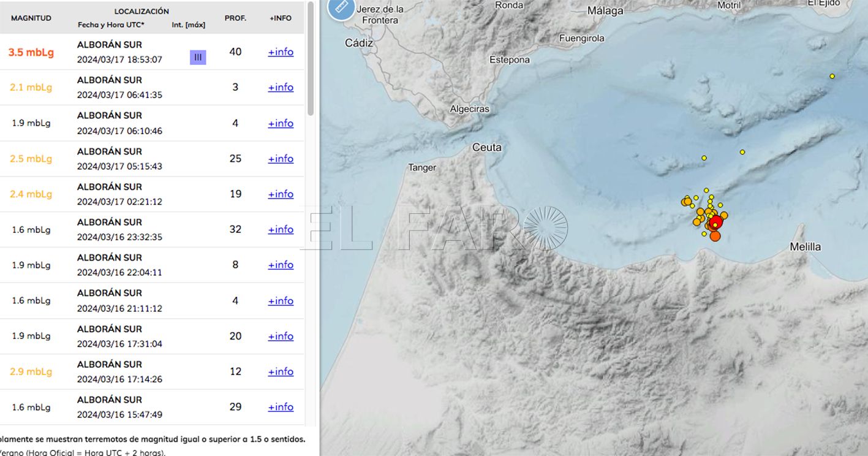Click the ALBORÁN SUR label in the top row
Screen dimensions: 868x456
(108, 44)
